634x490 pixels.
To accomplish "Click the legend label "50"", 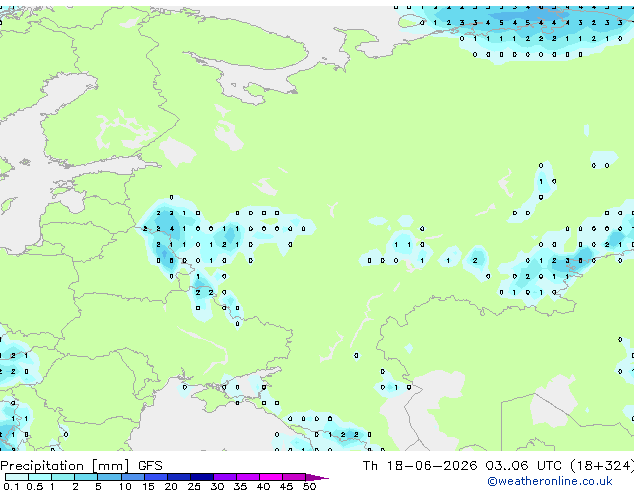I will pyautogui.click(x=309, y=486).
